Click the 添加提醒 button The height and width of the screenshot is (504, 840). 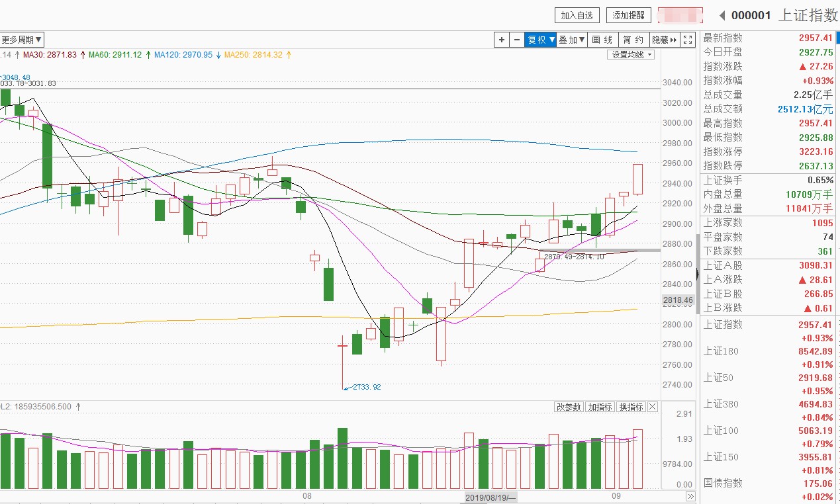coord(630,15)
